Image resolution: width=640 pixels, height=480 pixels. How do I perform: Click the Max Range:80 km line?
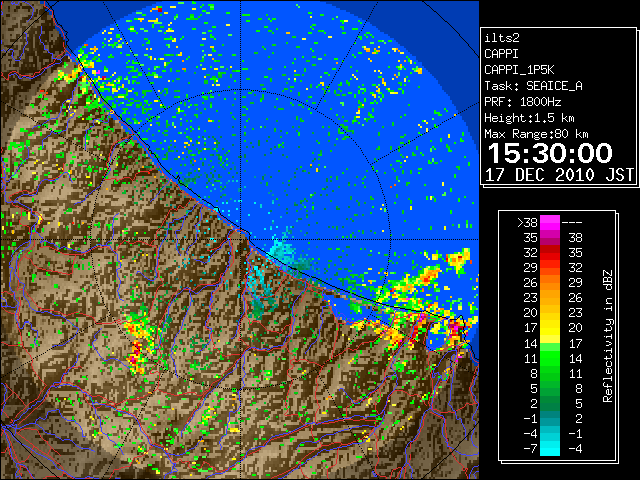(536, 134)
